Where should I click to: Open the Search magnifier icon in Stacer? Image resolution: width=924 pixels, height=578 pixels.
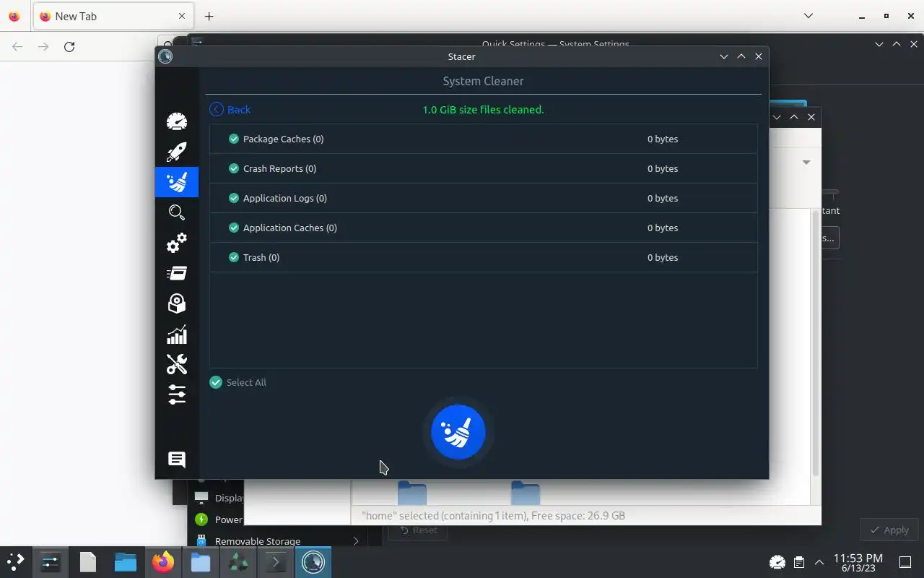[x=177, y=212]
